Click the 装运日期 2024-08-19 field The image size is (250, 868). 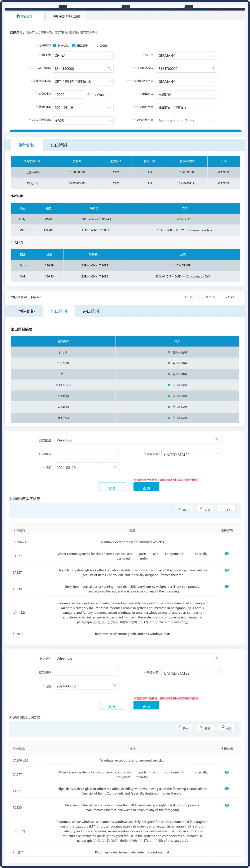point(83,108)
